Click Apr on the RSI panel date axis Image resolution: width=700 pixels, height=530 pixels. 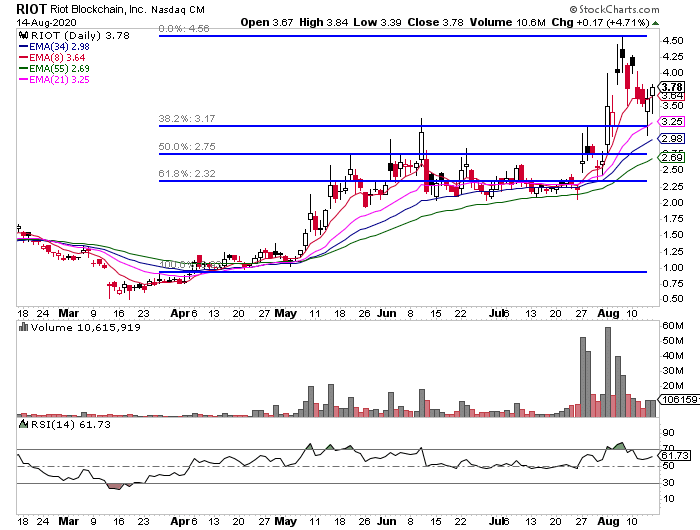point(180,522)
